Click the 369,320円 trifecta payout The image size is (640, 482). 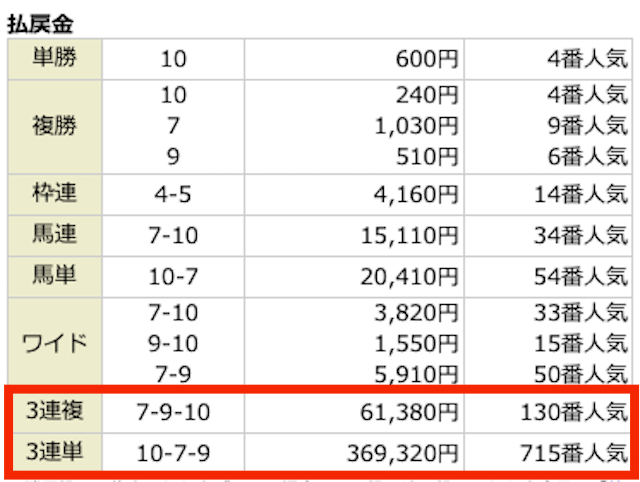point(403,453)
